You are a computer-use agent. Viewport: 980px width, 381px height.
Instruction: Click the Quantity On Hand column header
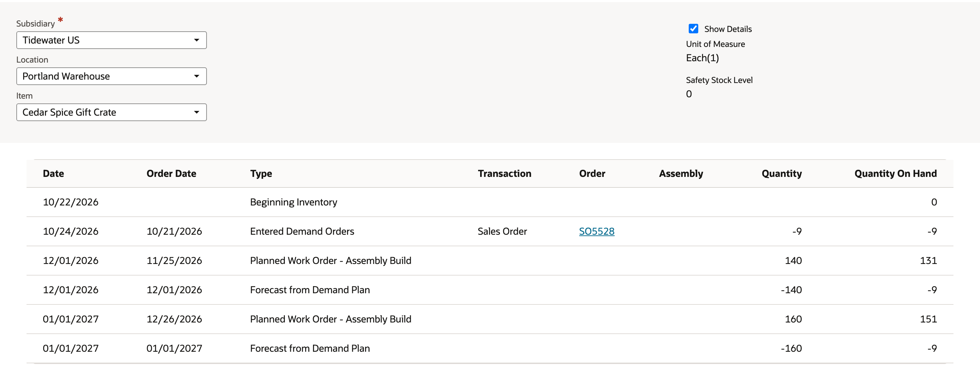click(896, 174)
